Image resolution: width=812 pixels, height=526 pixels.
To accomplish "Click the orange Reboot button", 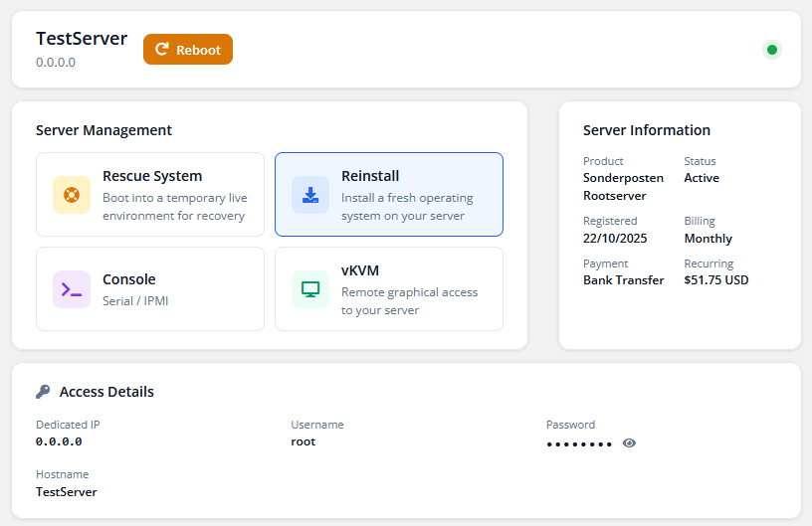I will (x=188, y=50).
